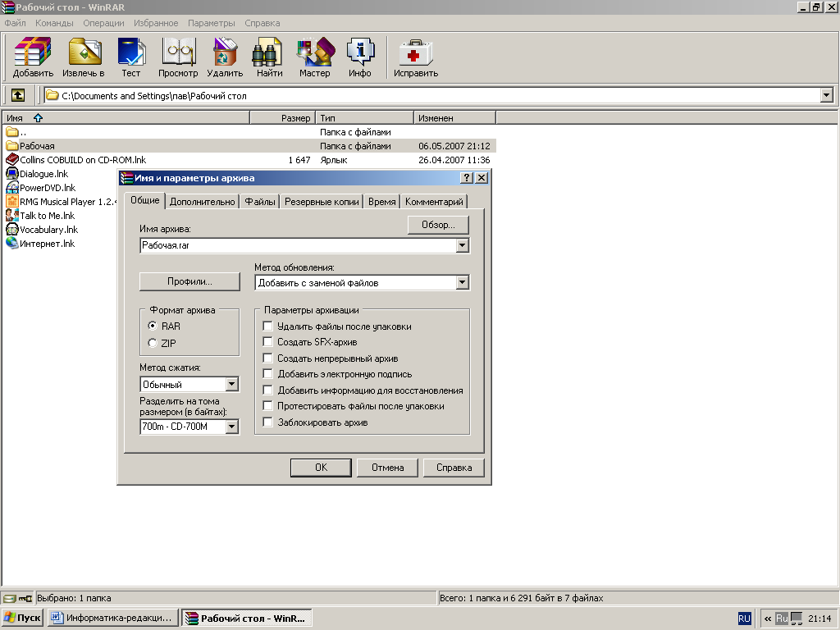Viewport: 840px width, 630px height.
Task: Select the Dialogue.lnk file icon
Action: pos(11,174)
